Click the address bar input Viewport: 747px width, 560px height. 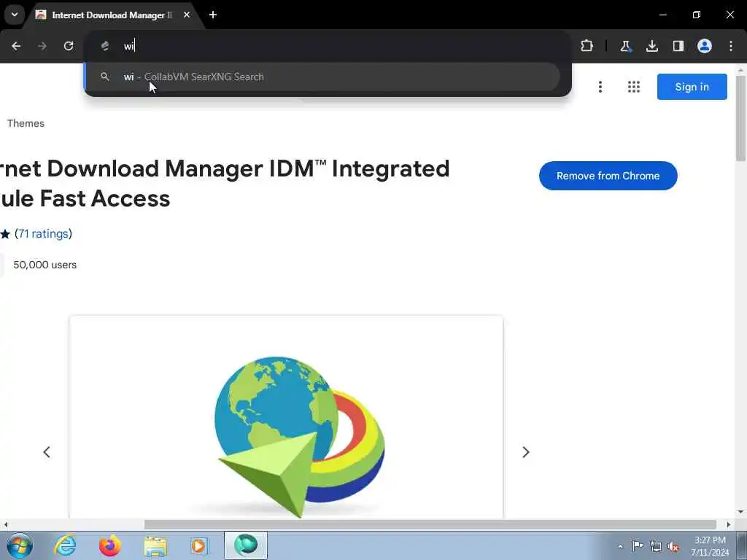[329, 46]
